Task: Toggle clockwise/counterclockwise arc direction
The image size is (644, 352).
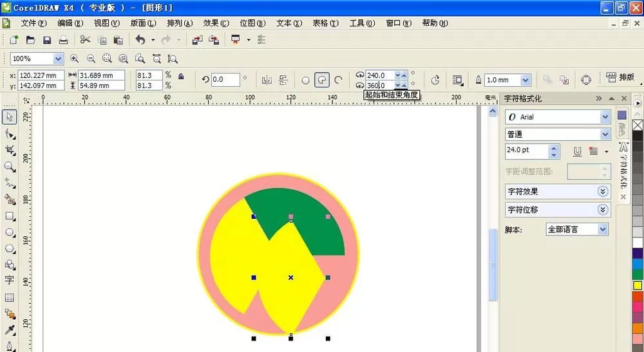Action: pyautogui.click(x=435, y=80)
